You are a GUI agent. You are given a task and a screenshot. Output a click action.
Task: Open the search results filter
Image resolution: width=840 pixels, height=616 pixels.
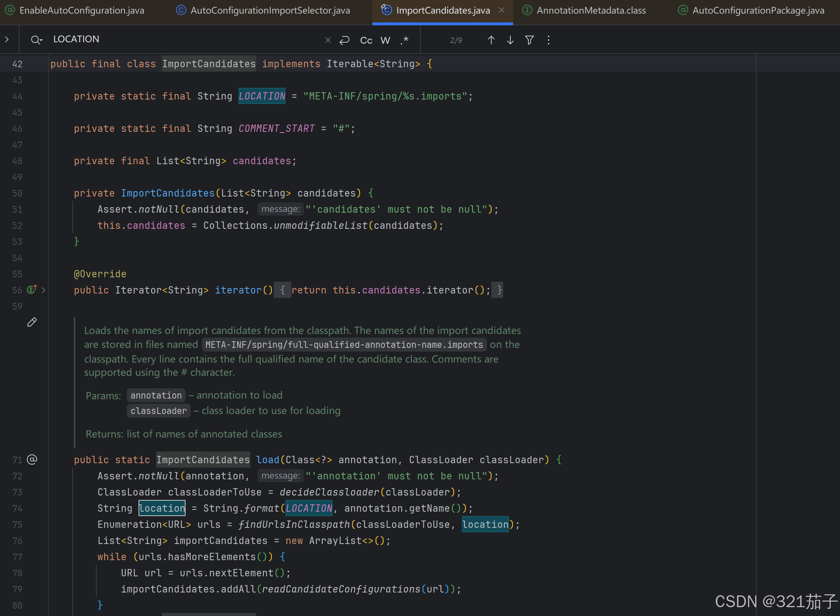(x=529, y=40)
